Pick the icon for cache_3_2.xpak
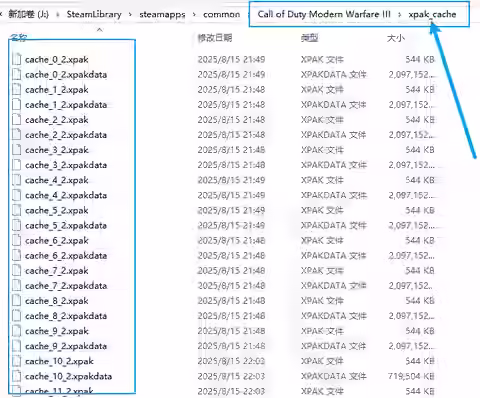 (x=16, y=150)
